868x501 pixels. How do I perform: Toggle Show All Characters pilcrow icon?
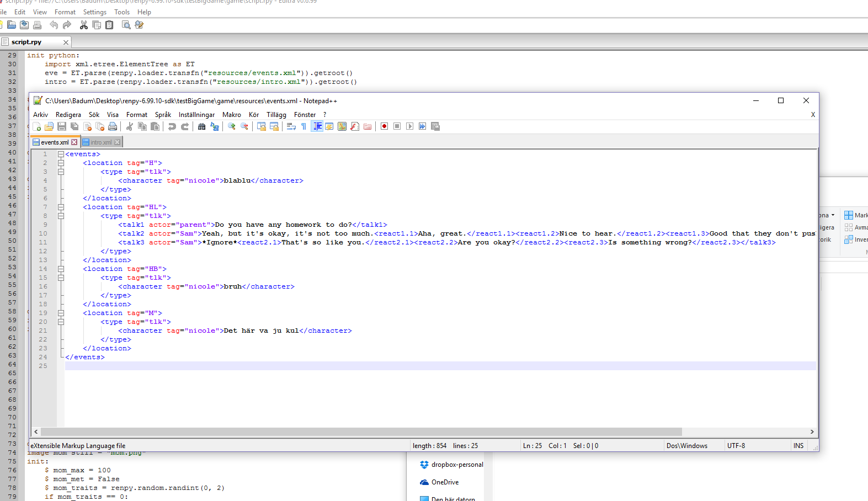pyautogui.click(x=304, y=126)
